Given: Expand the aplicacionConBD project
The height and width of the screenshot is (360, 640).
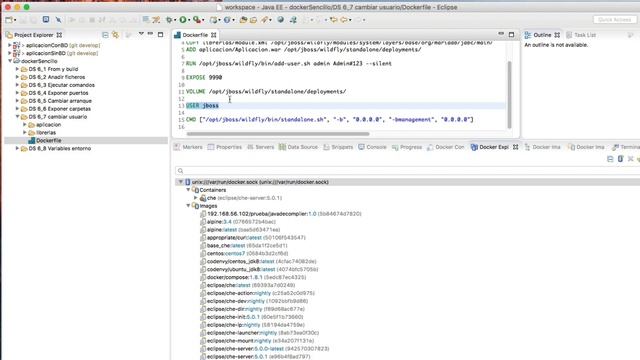Looking at the screenshot, I should tap(9, 45).
